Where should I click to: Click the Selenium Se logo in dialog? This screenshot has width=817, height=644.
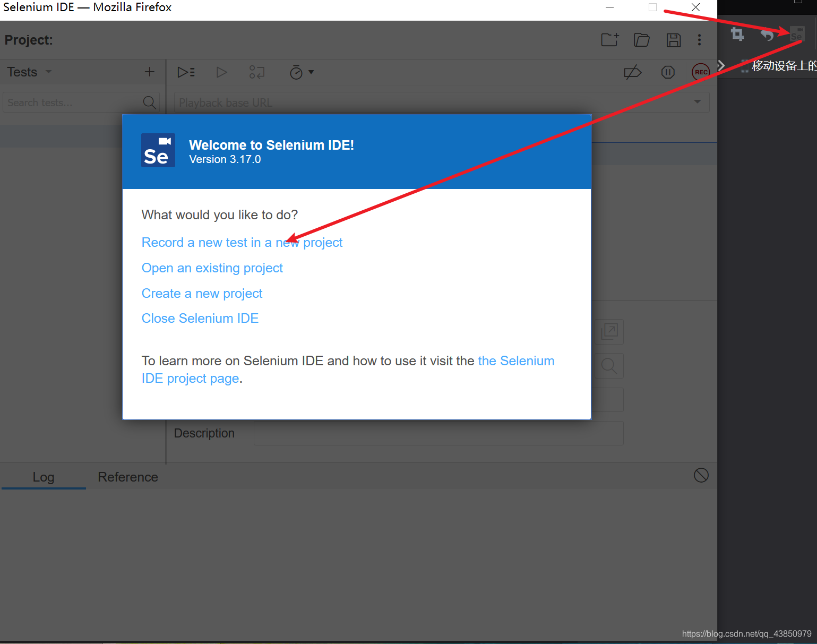(x=158, y=150)
